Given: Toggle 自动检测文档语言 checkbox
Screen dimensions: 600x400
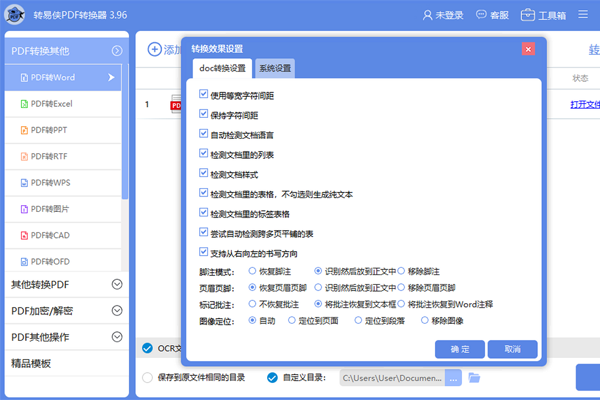Looking at the screenshot, I should 204,134.
